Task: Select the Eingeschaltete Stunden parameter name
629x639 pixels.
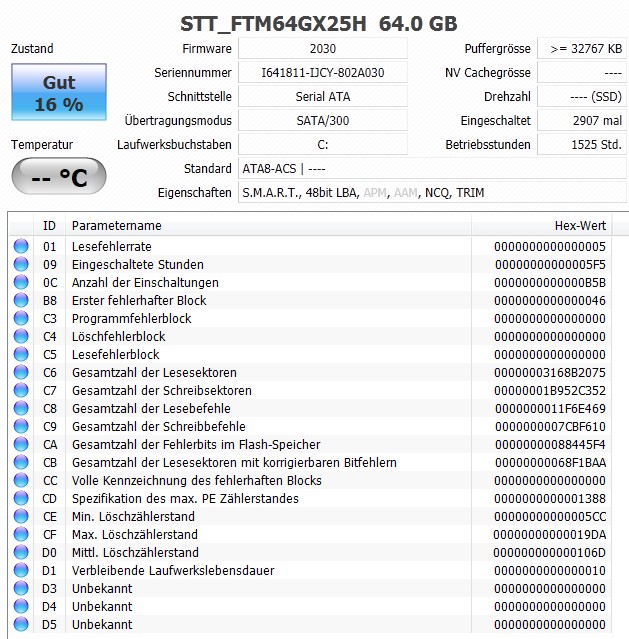Action: point(138,264)
